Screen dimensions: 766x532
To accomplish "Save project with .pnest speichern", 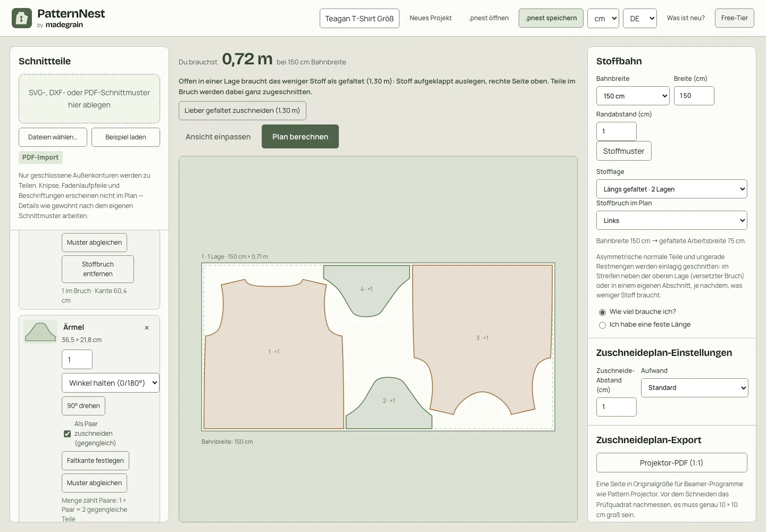I will tap(551, 18).
